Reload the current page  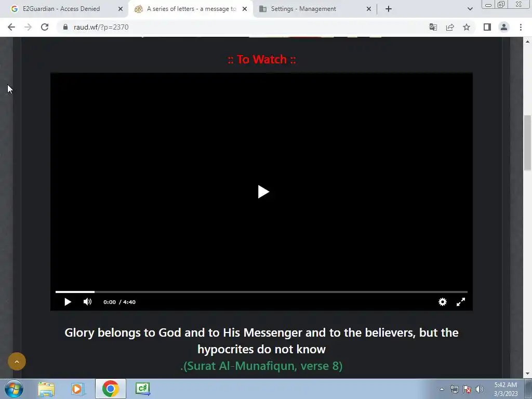tap(45, 27)
